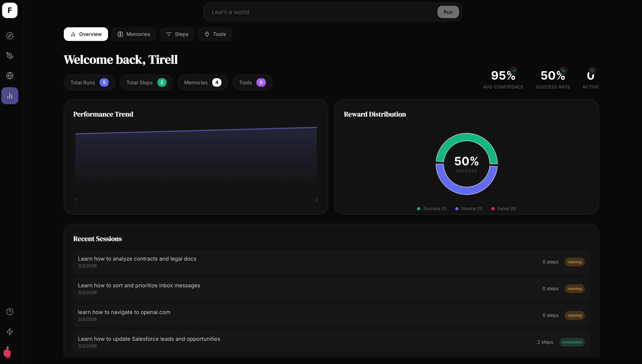
Task: Click the lightning bolt sidebar icon
Action: (10, 332)
